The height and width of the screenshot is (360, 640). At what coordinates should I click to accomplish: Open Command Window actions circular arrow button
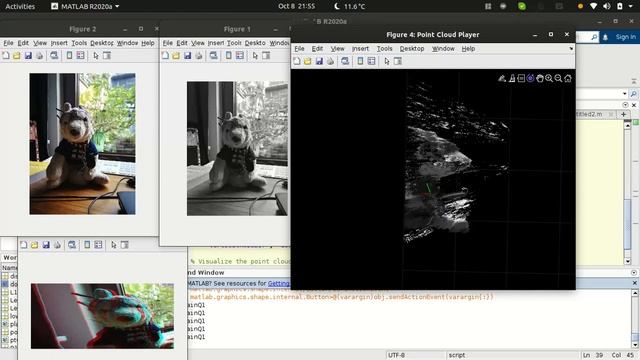[634, 273]
